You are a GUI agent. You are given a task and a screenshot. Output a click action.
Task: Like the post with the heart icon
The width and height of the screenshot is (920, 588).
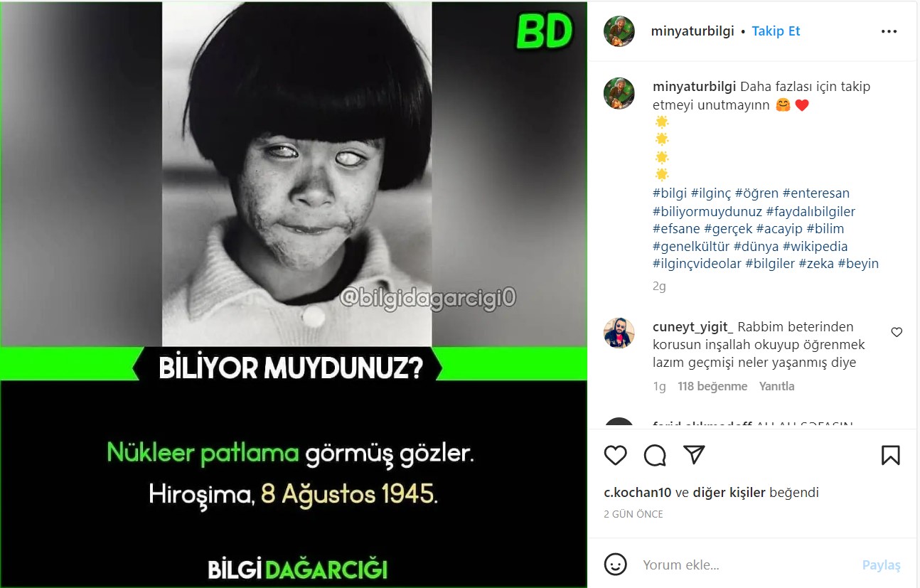pos(616,455)
